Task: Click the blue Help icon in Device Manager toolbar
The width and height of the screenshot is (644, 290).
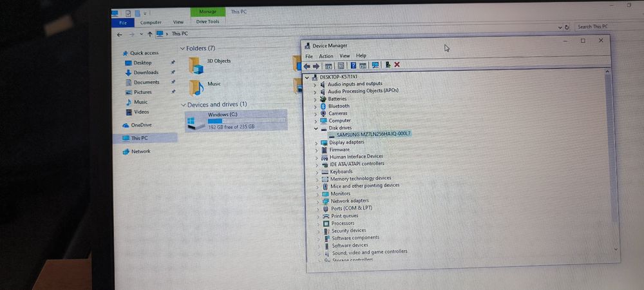Action: click(353, 65)
